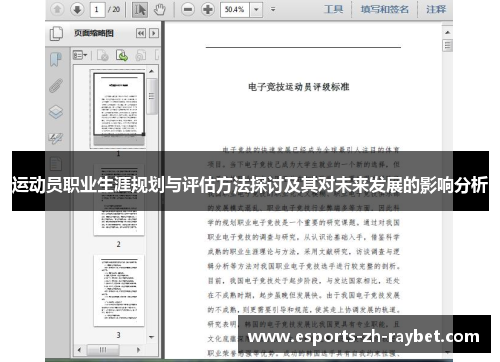Click the thumbnail pane vertical scrollbar handle

(x=152, y=96)
